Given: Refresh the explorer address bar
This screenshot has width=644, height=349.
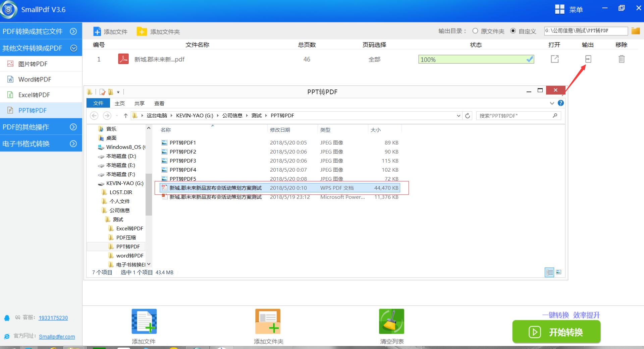Looking at the screenshot, I should tap(468, 116).
